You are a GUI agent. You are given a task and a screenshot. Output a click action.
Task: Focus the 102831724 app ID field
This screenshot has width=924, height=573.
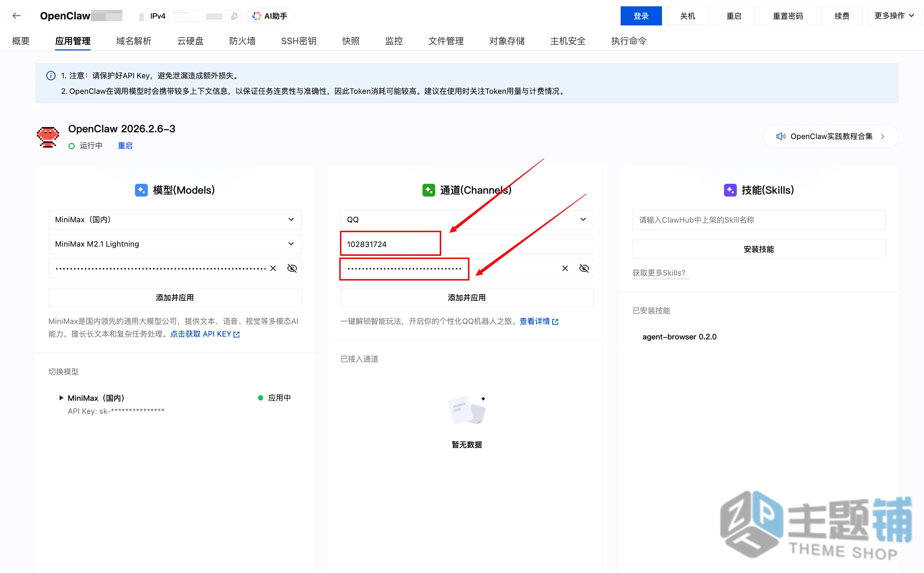(x=467, y=244)
